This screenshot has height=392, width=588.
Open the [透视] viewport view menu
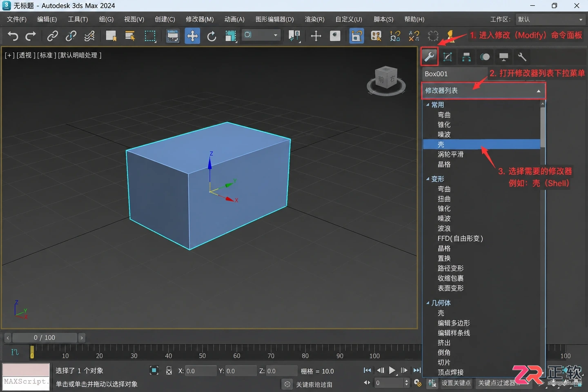click(25, 55)
